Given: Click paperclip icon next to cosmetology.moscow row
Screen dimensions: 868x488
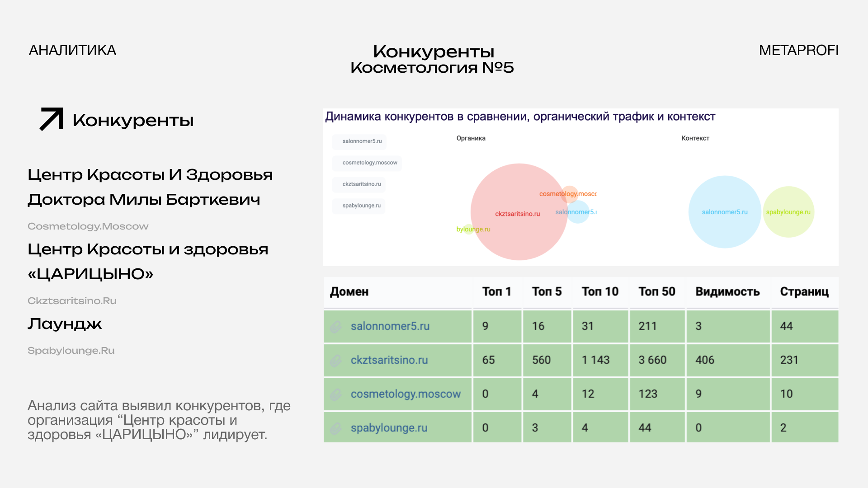Looking at the screenshot, I should point(335,394).
